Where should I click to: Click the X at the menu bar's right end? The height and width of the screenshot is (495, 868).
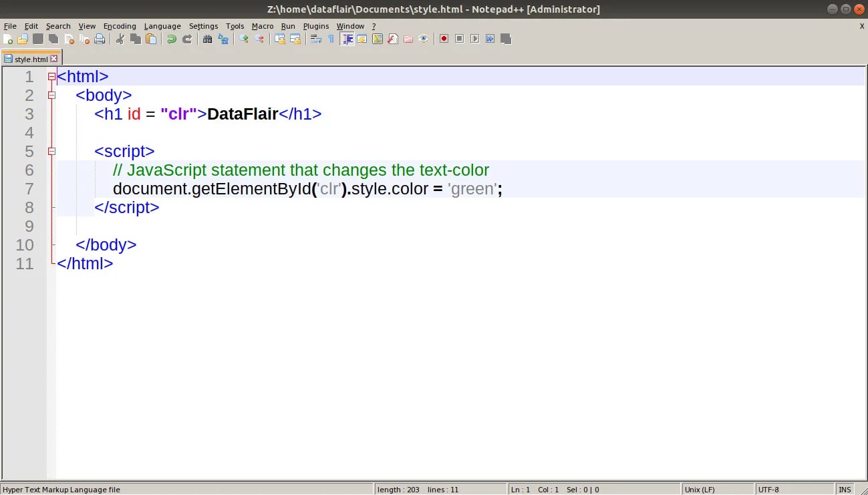(862, 26)
